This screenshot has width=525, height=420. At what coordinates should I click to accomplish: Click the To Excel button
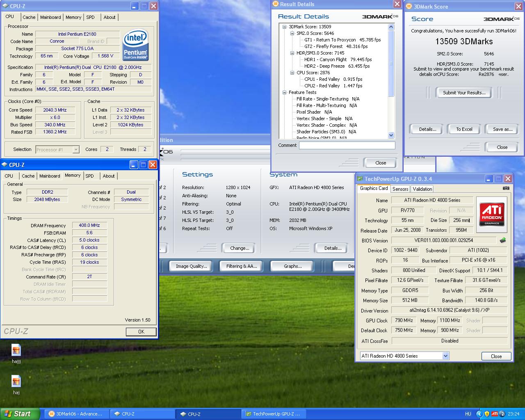pos(464,129)
